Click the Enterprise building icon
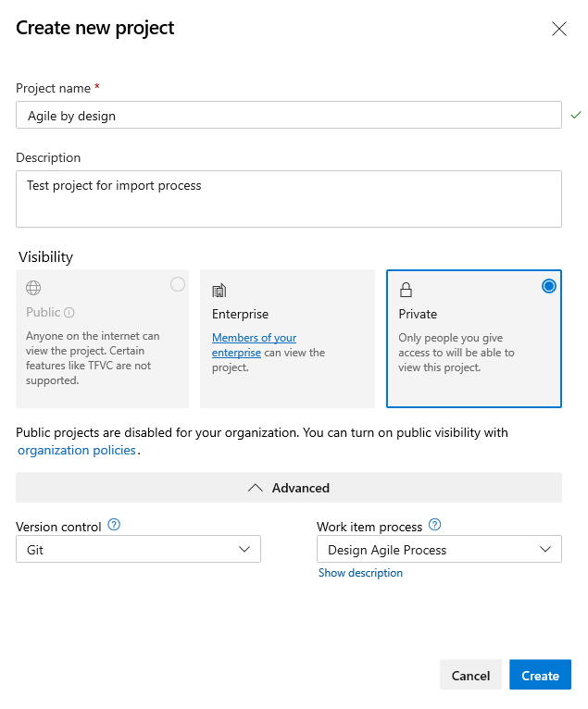The height and width of the screenshot is (709, 588). tap(219, 290)
